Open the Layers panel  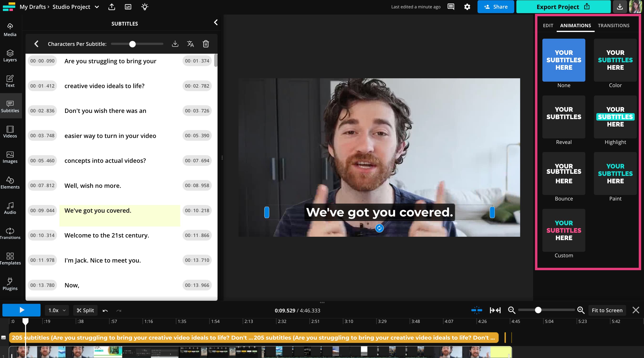tap(10, 56)
